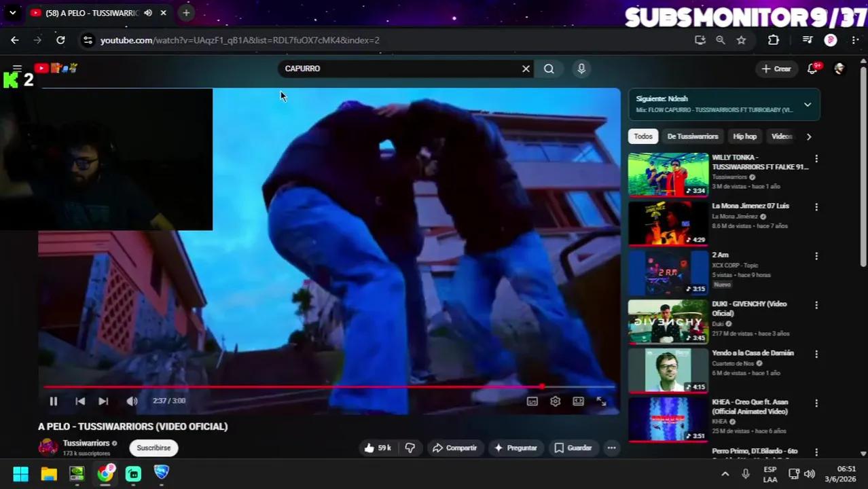This screenshot has width=868, height=489.
Task: Open the KHEA - Creo Que ft. Asan video thumbnail
Action: click(x=668, y=419)
